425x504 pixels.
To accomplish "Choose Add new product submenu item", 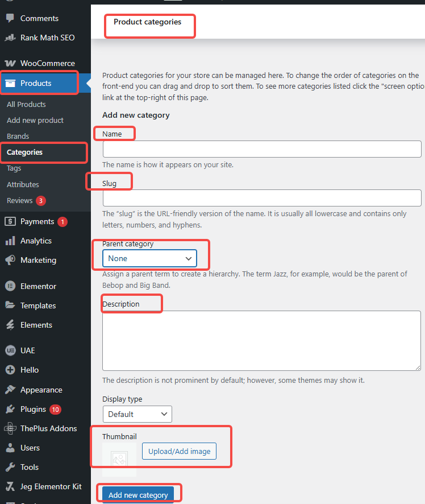I will coord(35,120).
